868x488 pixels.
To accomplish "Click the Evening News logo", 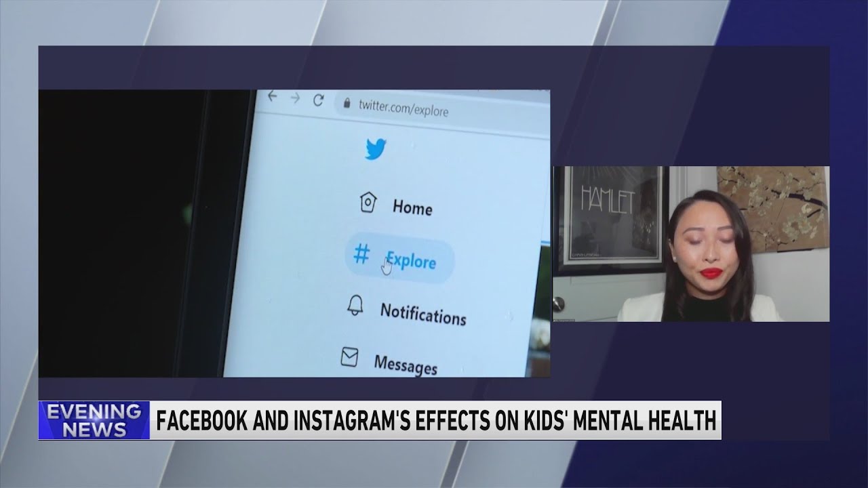I will (94, 420).
